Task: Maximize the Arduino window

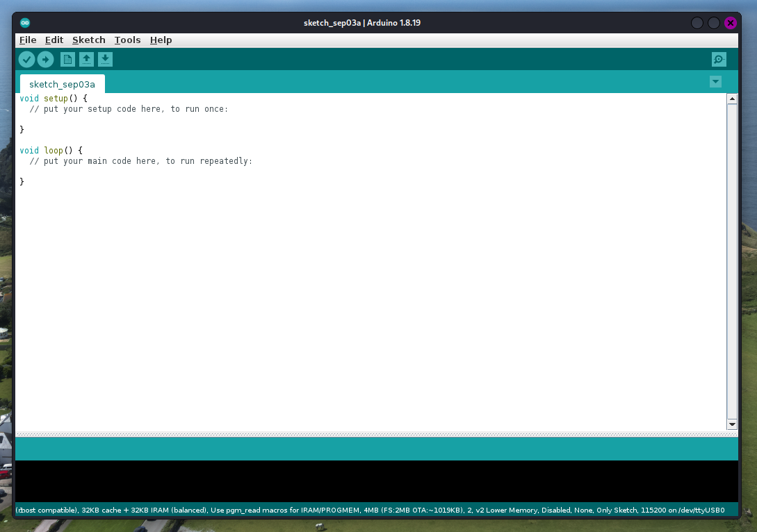Action: tap(714, 23)
